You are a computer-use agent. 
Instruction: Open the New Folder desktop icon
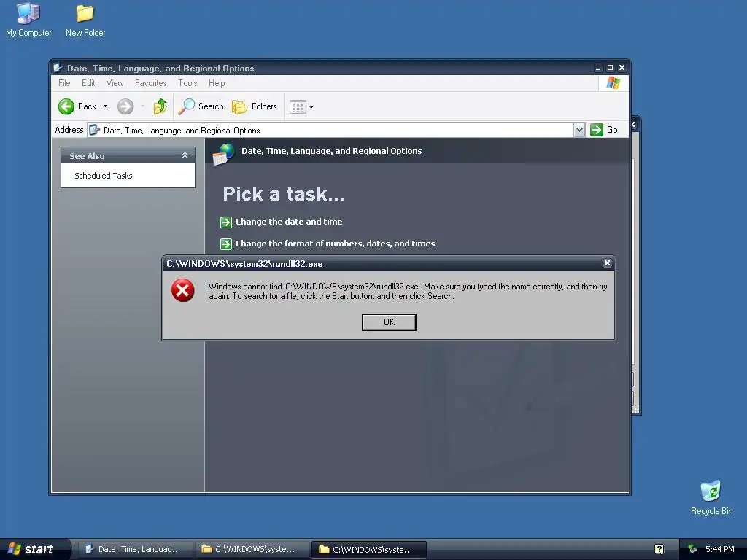pos(85,20)
